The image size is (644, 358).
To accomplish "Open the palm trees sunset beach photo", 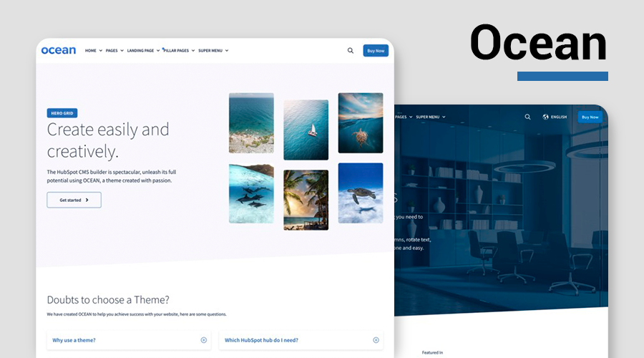I will coord(306,200).
